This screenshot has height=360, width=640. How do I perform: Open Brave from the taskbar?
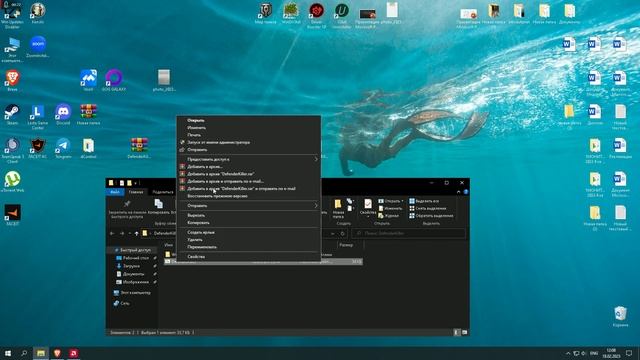[57, 353]
